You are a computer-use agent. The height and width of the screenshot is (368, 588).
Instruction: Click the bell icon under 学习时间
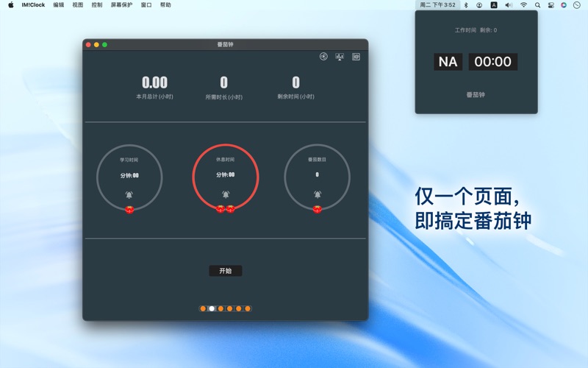[129, 194]
